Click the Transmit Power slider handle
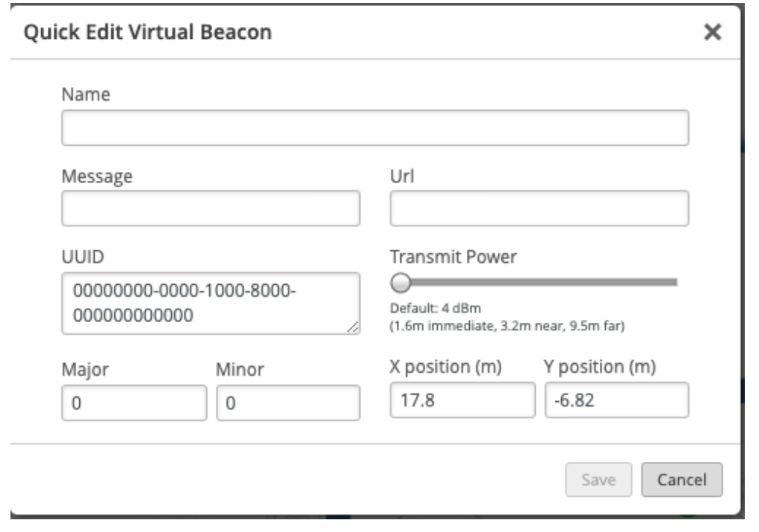 (400, 282)
